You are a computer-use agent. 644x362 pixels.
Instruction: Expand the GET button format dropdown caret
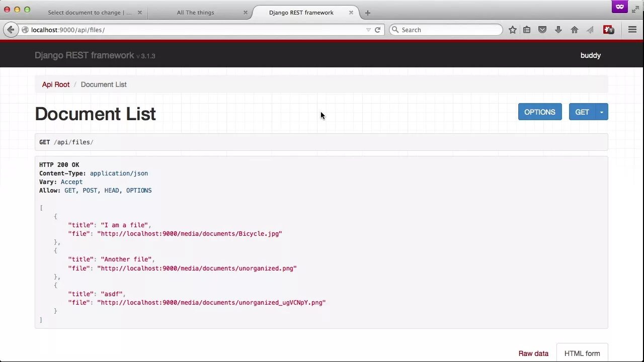[x=601, y=112]
